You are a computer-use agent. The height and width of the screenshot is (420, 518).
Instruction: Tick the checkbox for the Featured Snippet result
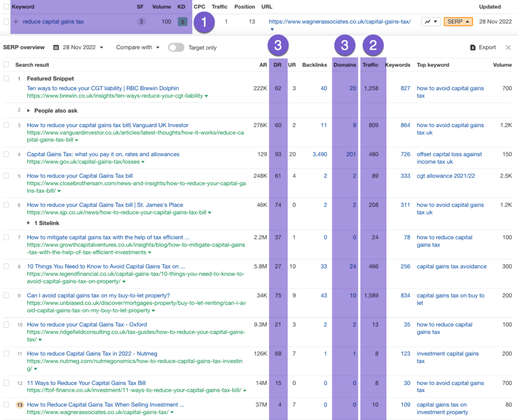[x=6, y=79]
